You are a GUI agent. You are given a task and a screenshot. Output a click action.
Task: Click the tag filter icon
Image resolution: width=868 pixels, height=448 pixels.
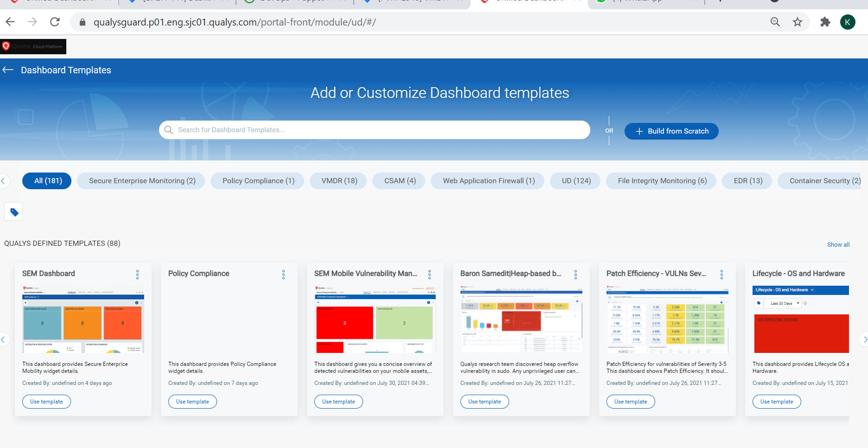(x=14, y=212)
